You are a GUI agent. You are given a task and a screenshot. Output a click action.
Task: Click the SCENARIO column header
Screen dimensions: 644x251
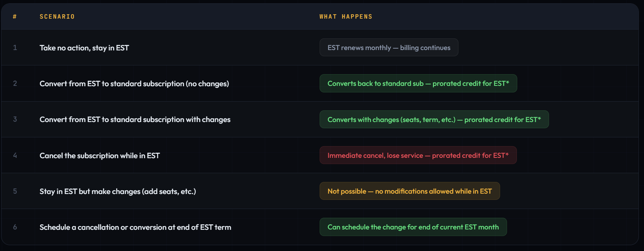coord(57,17)
